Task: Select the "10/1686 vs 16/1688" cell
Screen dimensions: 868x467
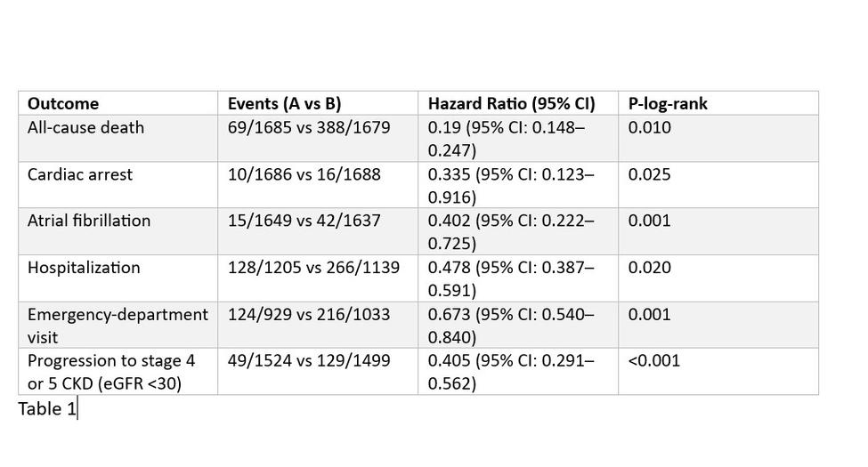Action: coord(304,174)
